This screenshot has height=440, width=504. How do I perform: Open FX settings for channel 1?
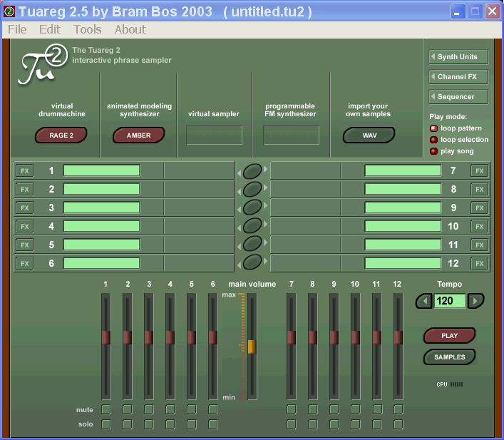click(25, 170)
